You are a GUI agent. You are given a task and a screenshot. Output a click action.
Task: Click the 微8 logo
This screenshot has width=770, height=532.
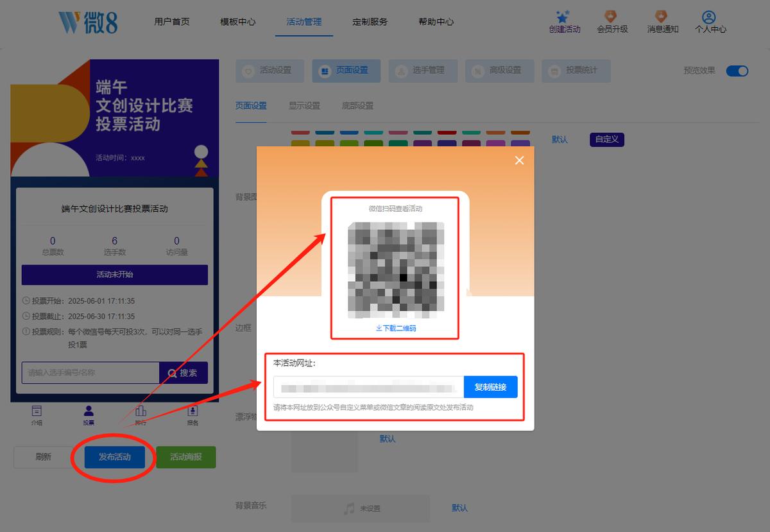88,22
